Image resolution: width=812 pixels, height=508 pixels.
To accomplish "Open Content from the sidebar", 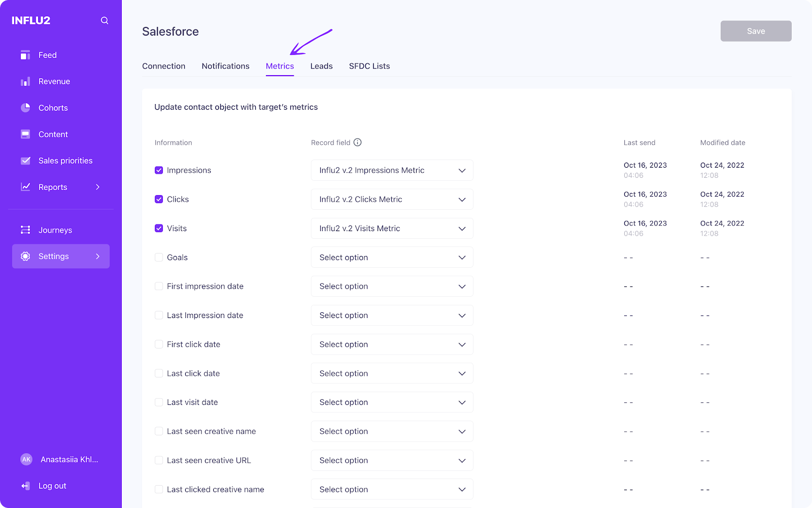I will tap(53, 134).
